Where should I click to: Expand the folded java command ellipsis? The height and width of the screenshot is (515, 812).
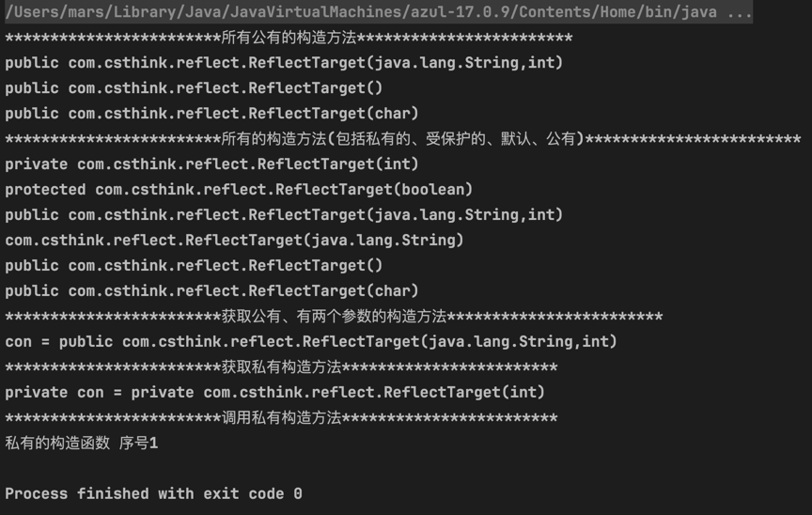[x=739, y=12]
